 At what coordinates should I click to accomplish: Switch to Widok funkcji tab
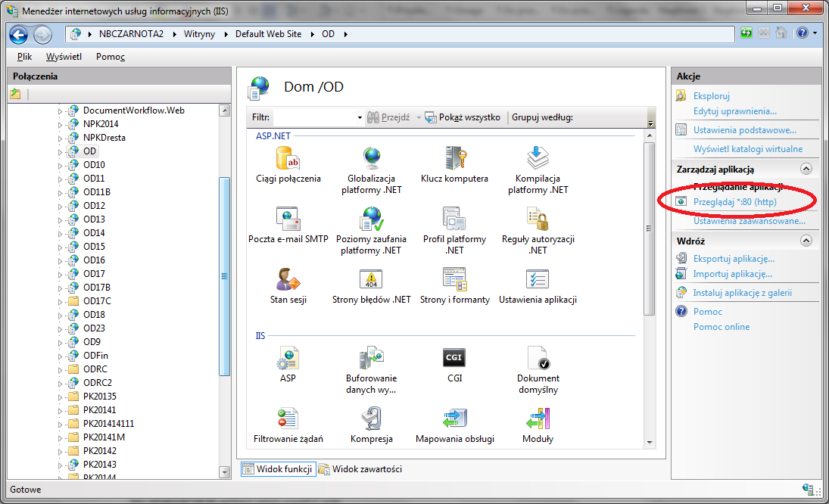[279, 469]
